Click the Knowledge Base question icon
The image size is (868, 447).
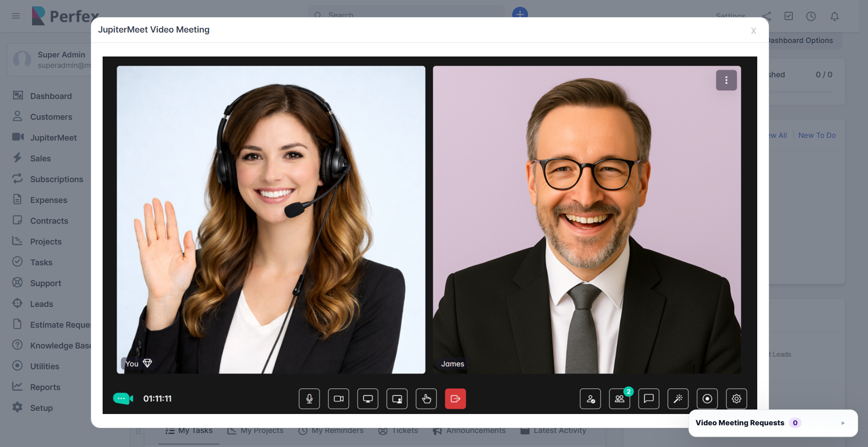click(18, 345)
